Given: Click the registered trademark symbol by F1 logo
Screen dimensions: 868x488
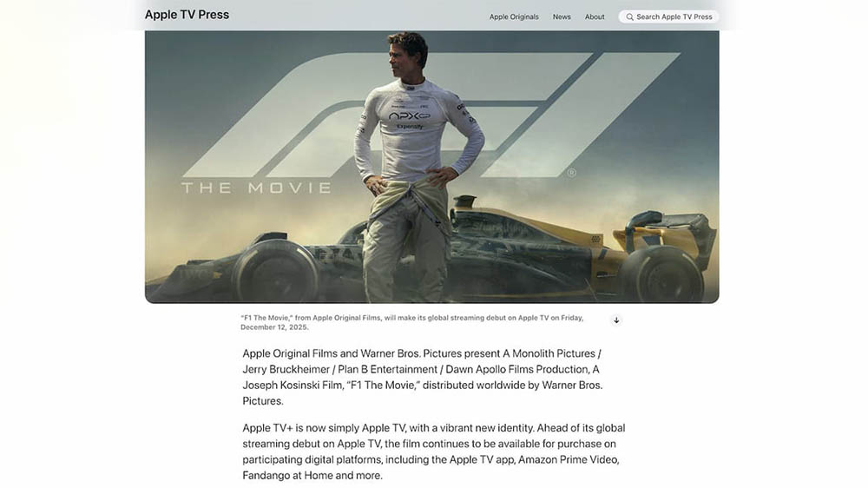Looking at the screenshot, I should point(572,173).
